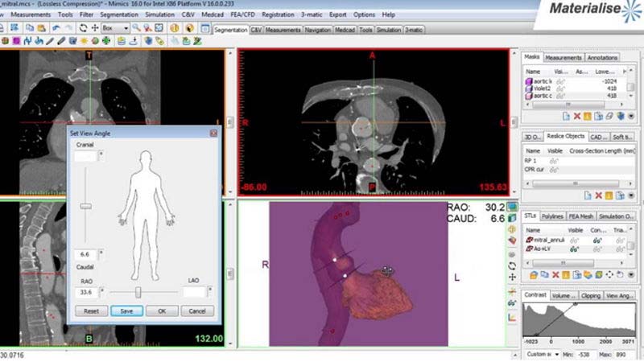Switch to Measurements tab in right panel

(x=563, y=58)
